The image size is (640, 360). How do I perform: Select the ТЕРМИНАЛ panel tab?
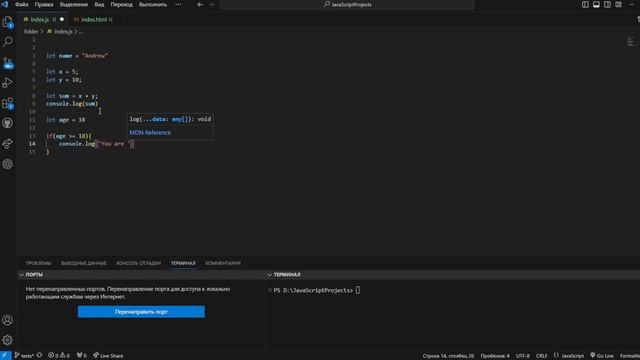point(183,263)
